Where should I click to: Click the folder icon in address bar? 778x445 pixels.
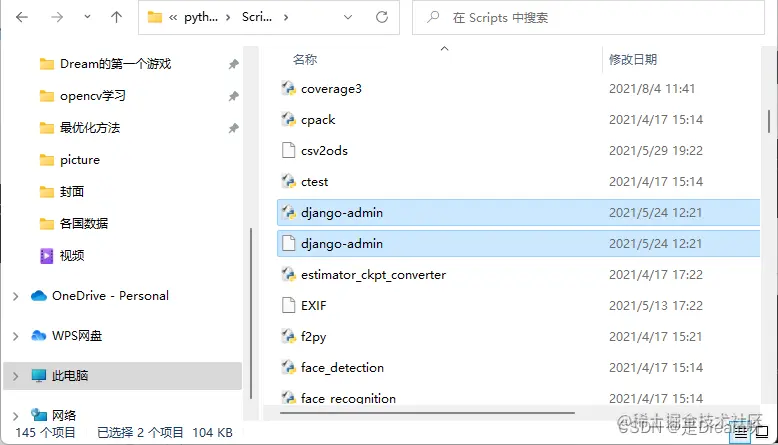tap(155, 17)
